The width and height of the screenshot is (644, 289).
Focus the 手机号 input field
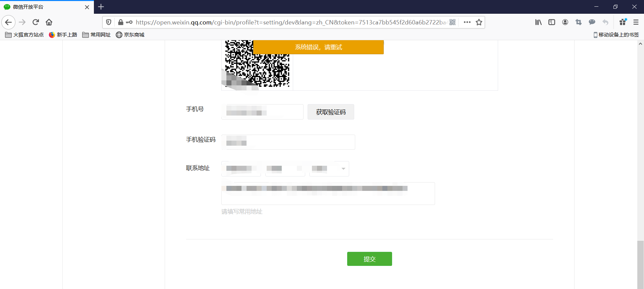(x=262, y=112)
